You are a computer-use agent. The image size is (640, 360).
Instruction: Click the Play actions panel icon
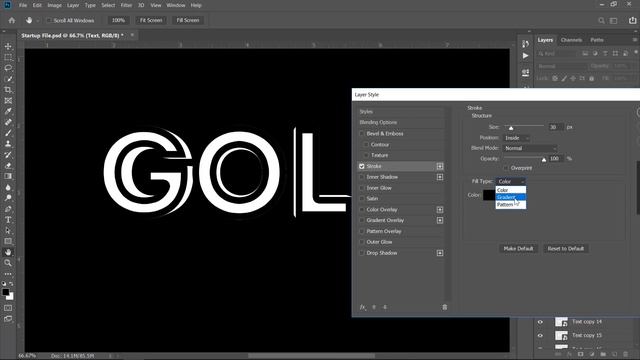(526, 56)
